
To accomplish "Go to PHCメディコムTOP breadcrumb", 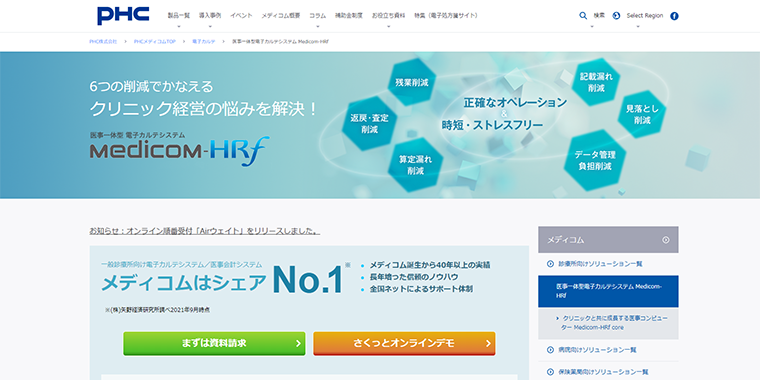I will click(x=155, y=42).
